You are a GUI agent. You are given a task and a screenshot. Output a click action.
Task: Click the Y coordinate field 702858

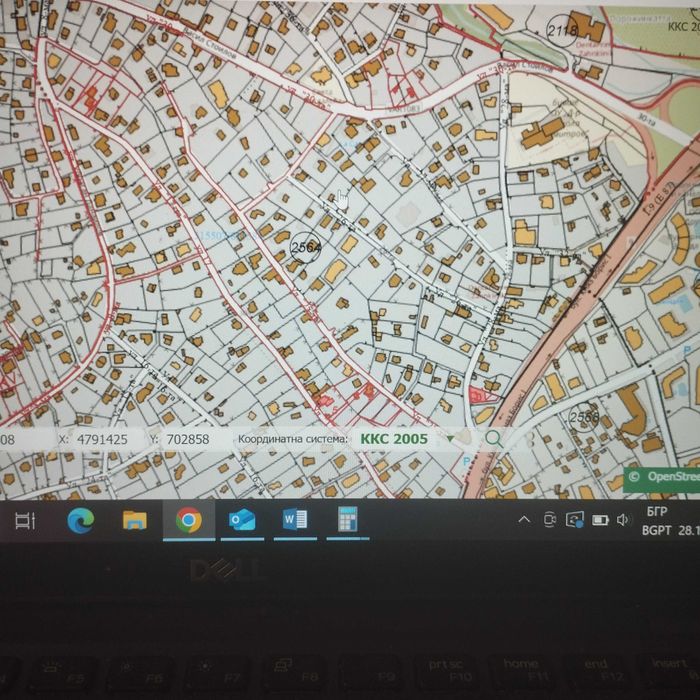coord(188,439)
